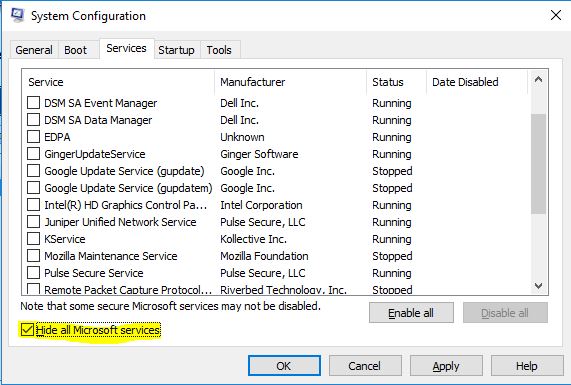Click the Ginger Software manufacturer cell

tap(259, 154)
